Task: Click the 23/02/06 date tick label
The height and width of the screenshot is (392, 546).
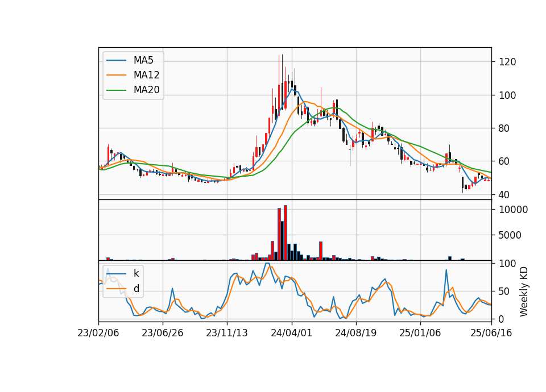Action: (x=98, y=333)
